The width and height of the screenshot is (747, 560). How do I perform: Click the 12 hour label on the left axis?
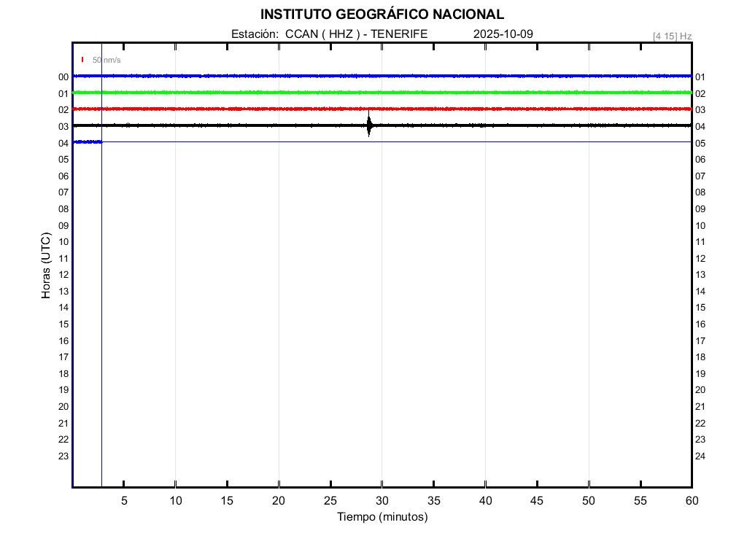coord(63,274)
